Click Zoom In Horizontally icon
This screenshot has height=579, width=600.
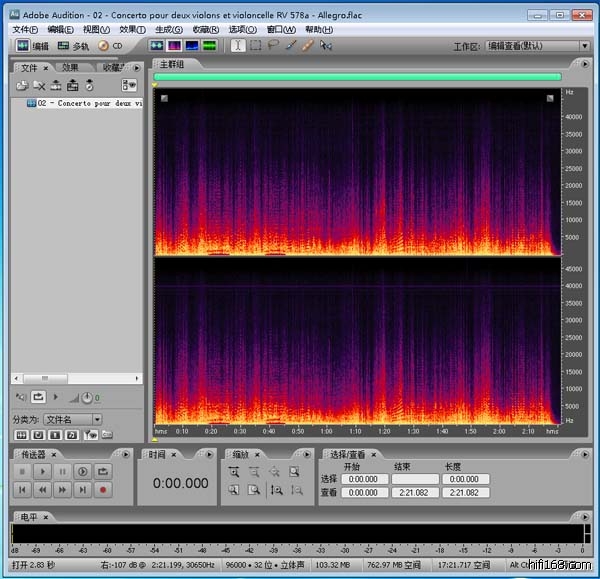(234, 472)
